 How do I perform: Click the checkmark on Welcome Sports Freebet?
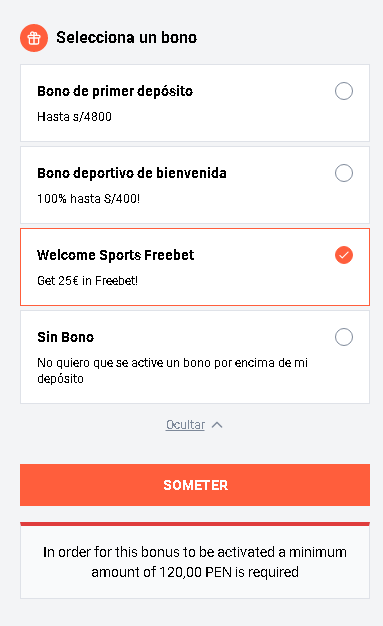click(344, 255)
